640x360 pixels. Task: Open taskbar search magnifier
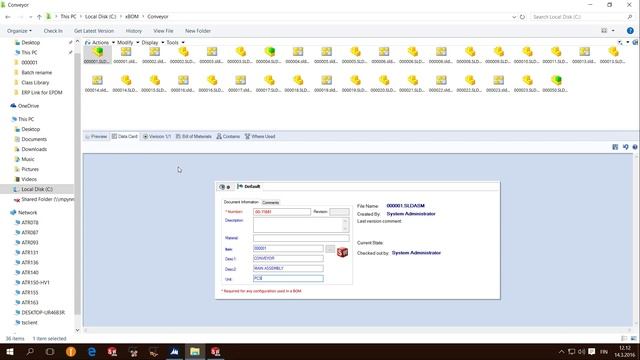(30, 351)
